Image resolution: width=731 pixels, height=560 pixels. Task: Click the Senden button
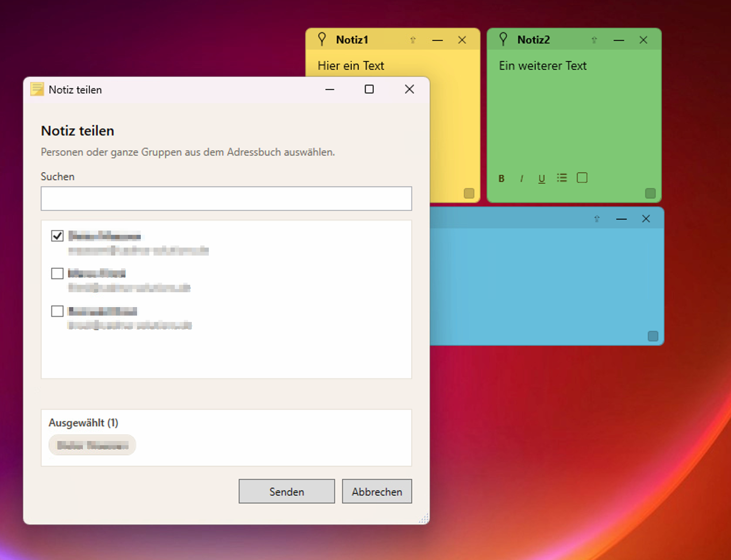click(x=287, y=491)
